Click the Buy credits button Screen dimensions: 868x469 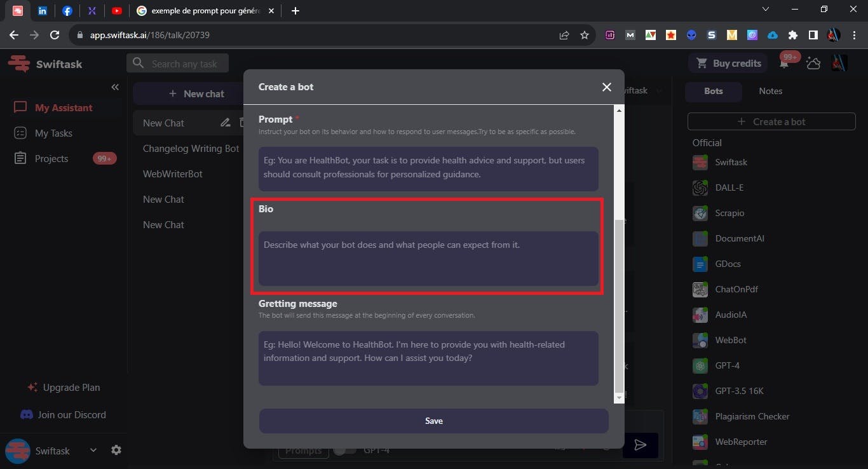728,64
